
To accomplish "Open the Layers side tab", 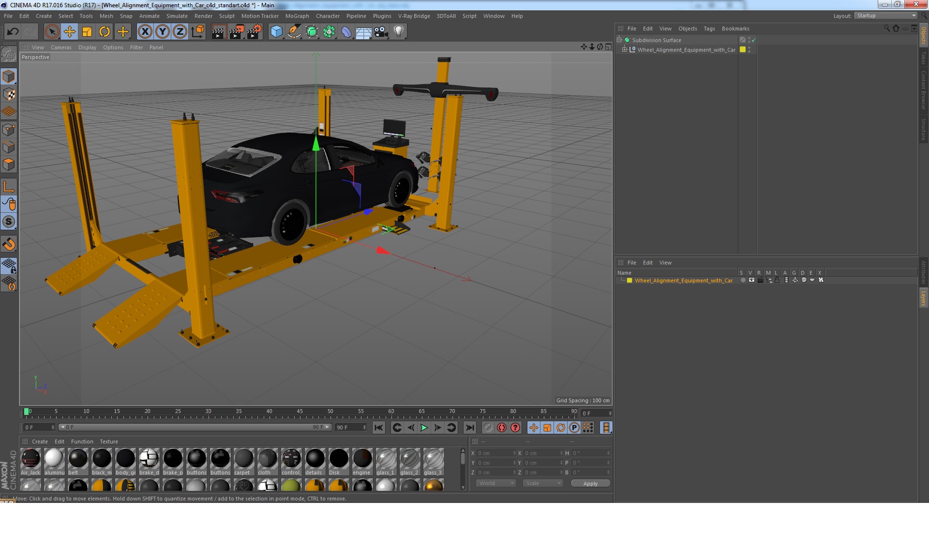I will [924, 298].
